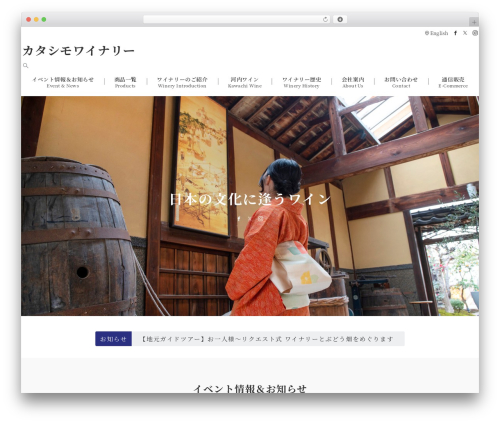Click the green maximize window button

[x=44, y=20]
